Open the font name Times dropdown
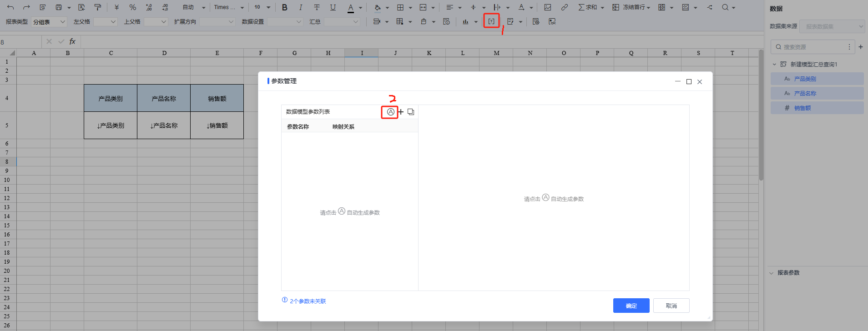 229,7
